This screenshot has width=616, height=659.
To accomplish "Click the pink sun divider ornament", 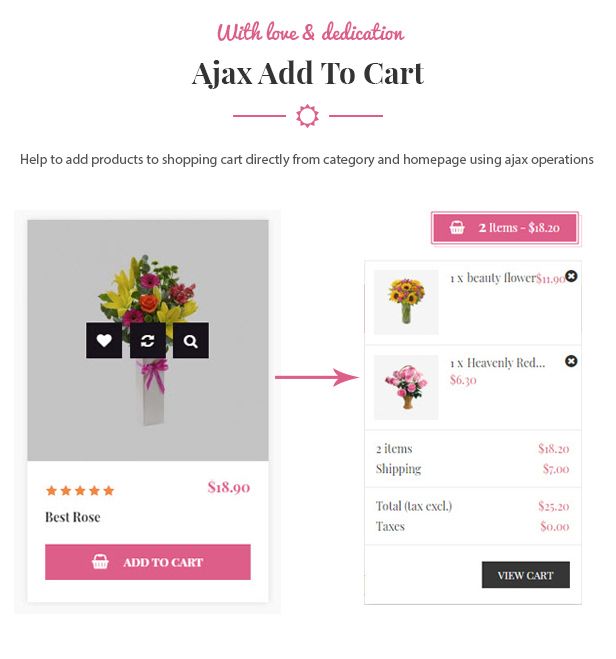I will [x=308, y=116].
